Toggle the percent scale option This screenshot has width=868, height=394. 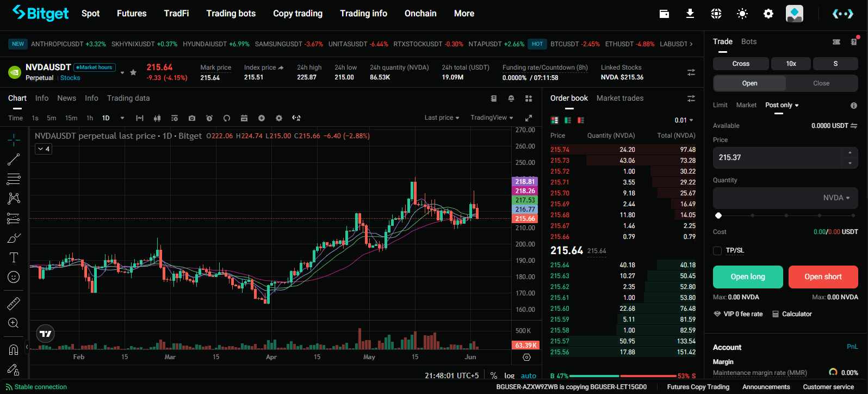coord(494,375)
